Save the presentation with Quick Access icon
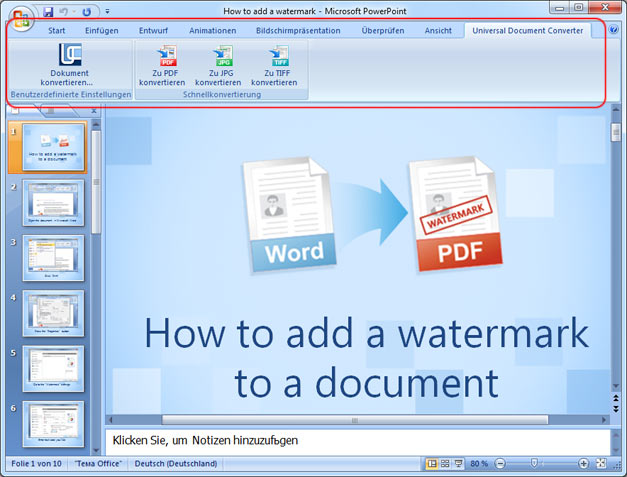Image resolution: width=627 pixels, height=477 pixels. [x=48, y=12]
